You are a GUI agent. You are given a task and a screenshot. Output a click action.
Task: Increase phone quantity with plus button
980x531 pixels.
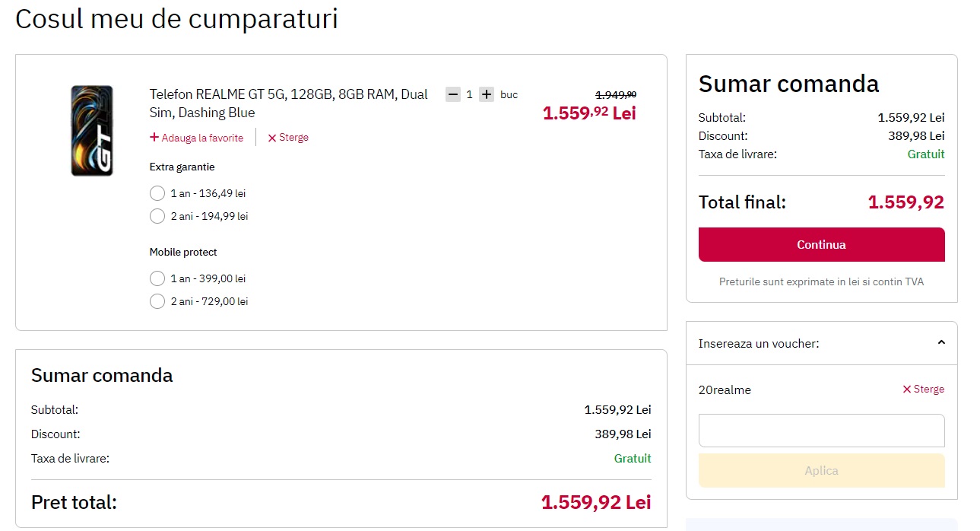click(x=487, y=94)
